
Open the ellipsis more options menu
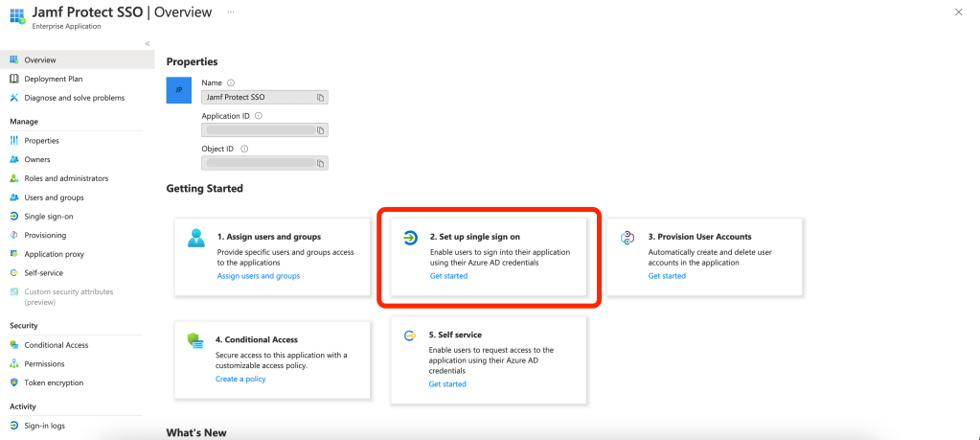[231, 11]
